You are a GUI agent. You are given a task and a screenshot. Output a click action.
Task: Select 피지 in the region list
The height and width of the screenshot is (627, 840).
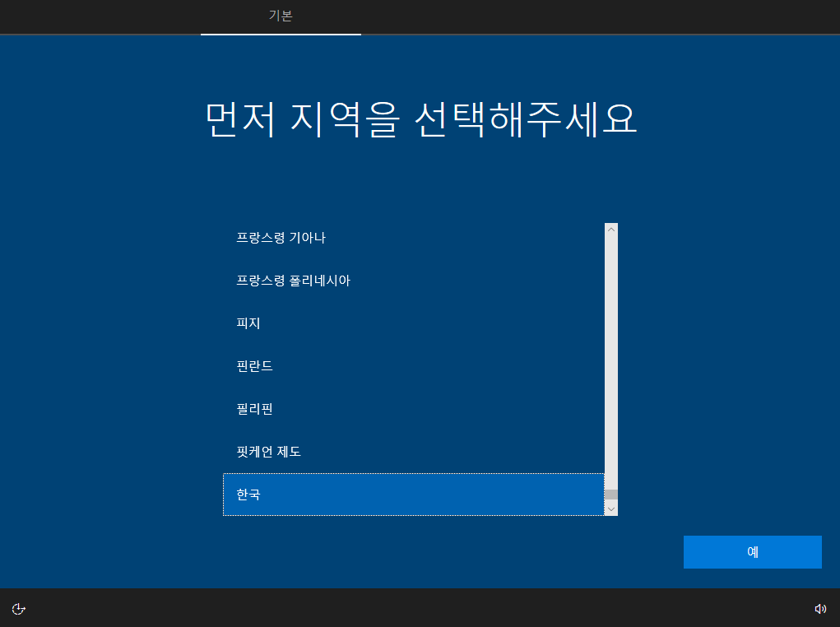pyautogui.click(x=414, y=323)
